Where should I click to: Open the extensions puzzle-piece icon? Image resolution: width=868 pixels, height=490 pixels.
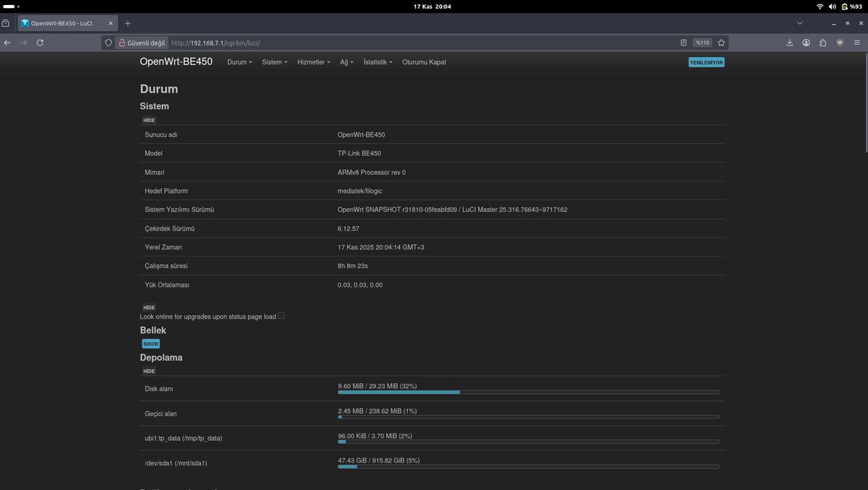[x=823, y=43]
